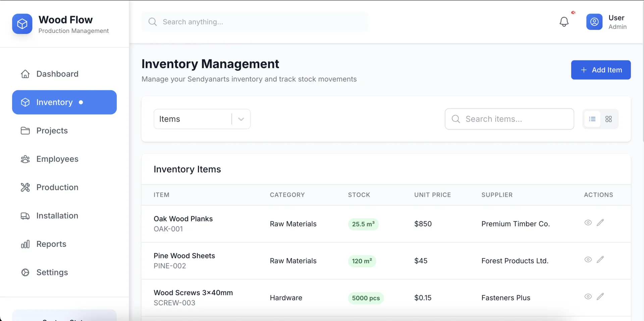
Task: Click the Search items input
Action: [509, 119]
